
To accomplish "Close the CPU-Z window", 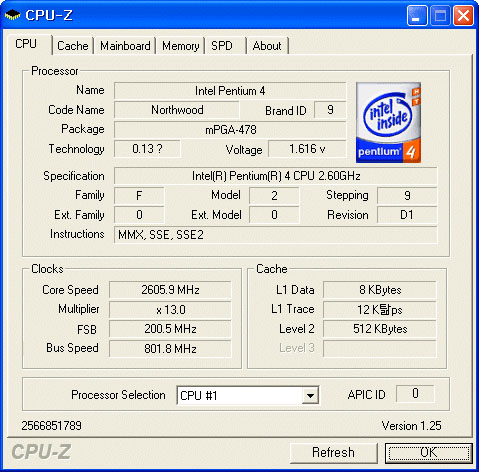I will [x=463, y=15].
